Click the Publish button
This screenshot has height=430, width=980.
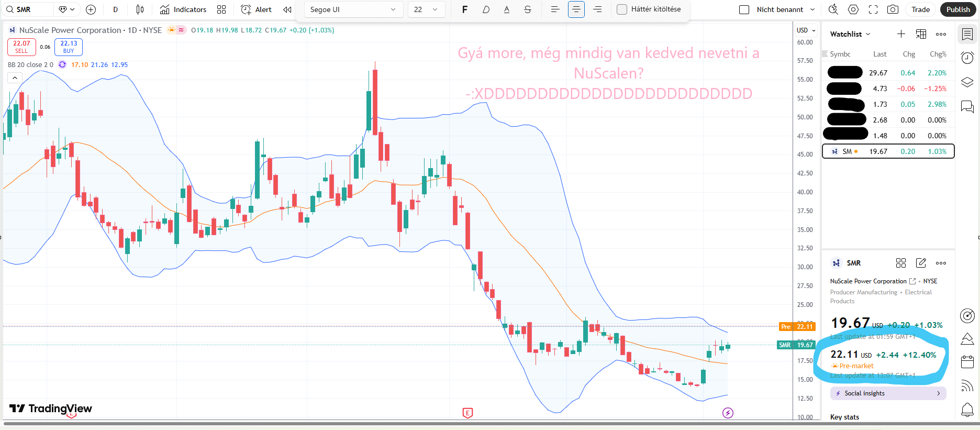click(x=957, y=9)
